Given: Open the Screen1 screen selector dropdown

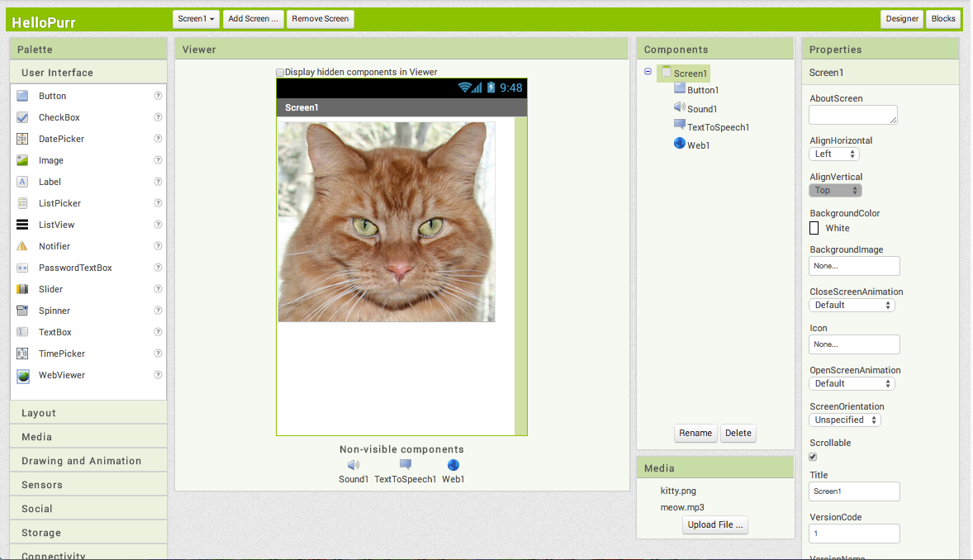Looking at the screenshot, I should pos(196,19).
